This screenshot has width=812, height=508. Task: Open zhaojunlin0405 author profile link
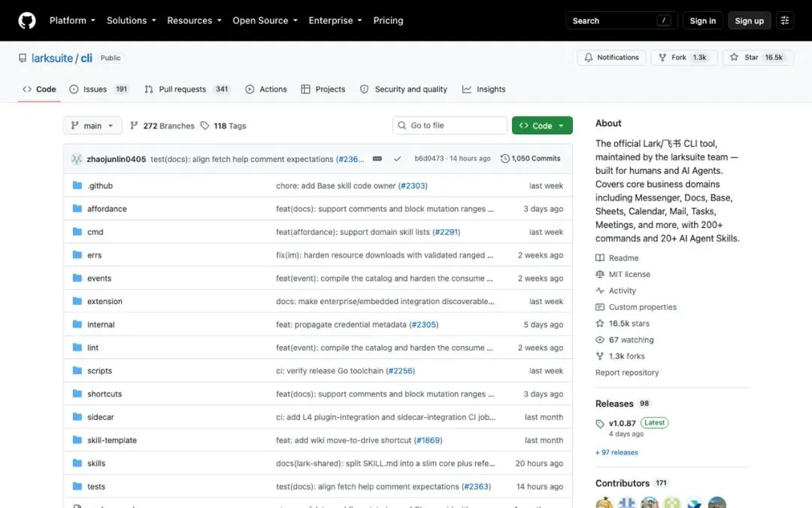pos(117,159)
